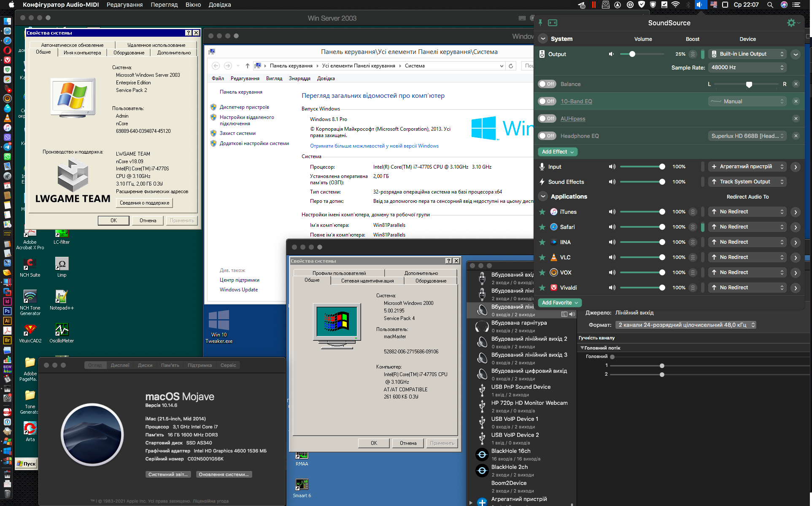Open Notepad++ desktop icon

click(x=62, y=300)
